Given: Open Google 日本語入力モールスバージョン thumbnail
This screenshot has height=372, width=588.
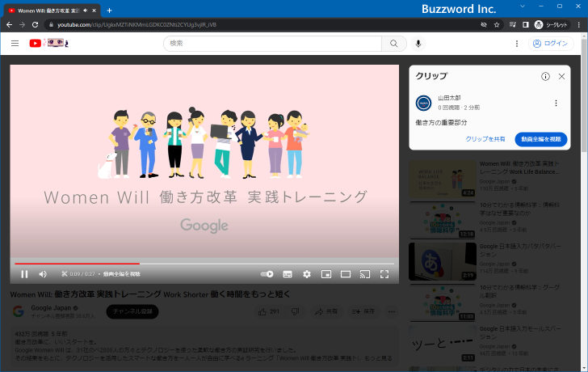Looking at the screenshot, I should [443, 345].
